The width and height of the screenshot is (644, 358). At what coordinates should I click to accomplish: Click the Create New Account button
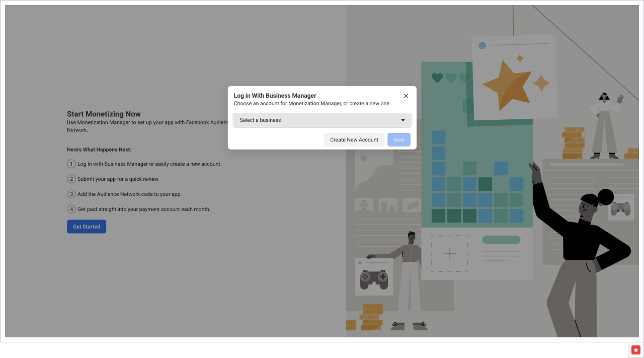(354, 140)
